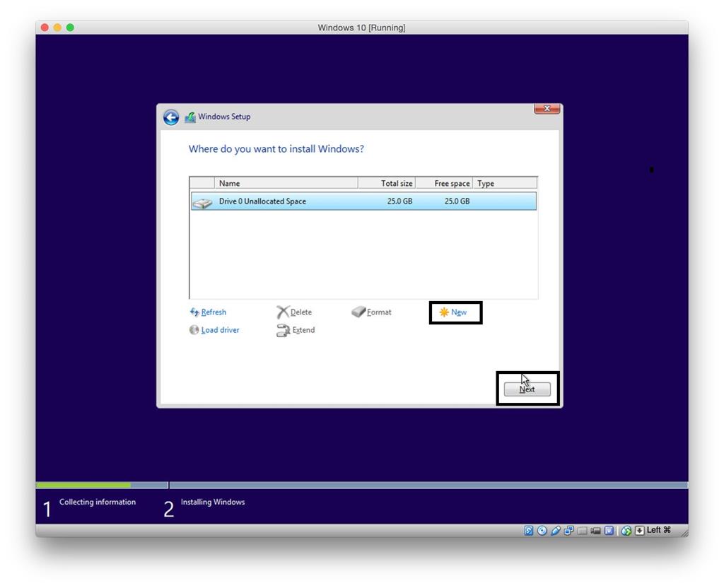This screenshot has height=588, width=724.
Task: Click the Refresh link
Action: pyautogui.click(x=214, y=312)
